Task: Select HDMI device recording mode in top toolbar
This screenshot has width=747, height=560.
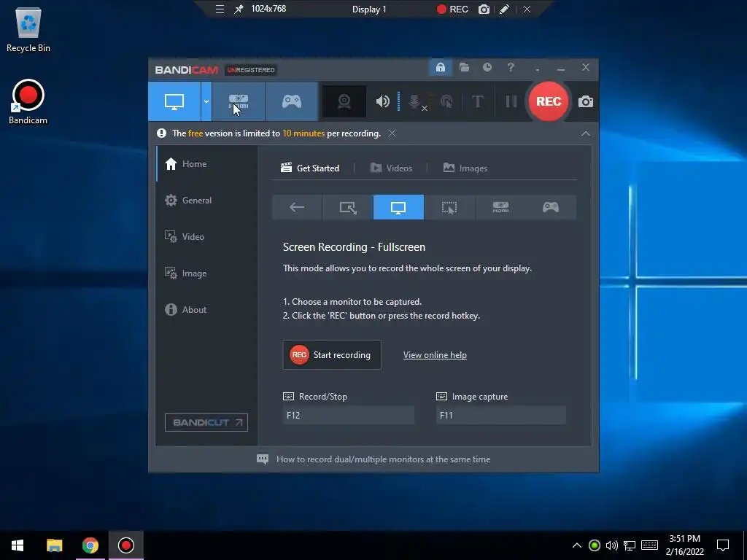Action: click(x=239, y=101)
